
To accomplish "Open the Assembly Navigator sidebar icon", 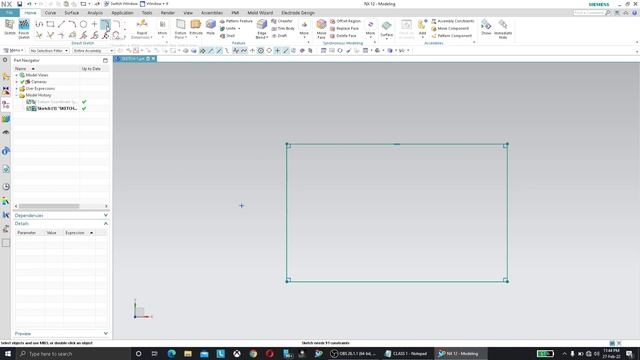I will [x=6, y=76].
